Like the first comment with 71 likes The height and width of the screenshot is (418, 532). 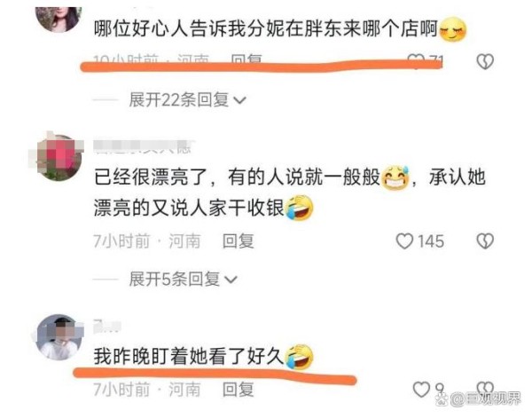pyautogui.click(x=415, y=60)
